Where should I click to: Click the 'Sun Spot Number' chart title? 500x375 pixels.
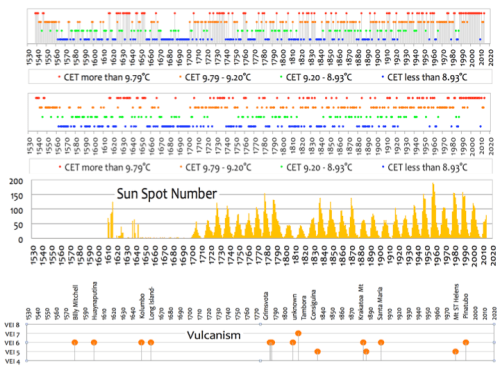[x=167, y=194]
